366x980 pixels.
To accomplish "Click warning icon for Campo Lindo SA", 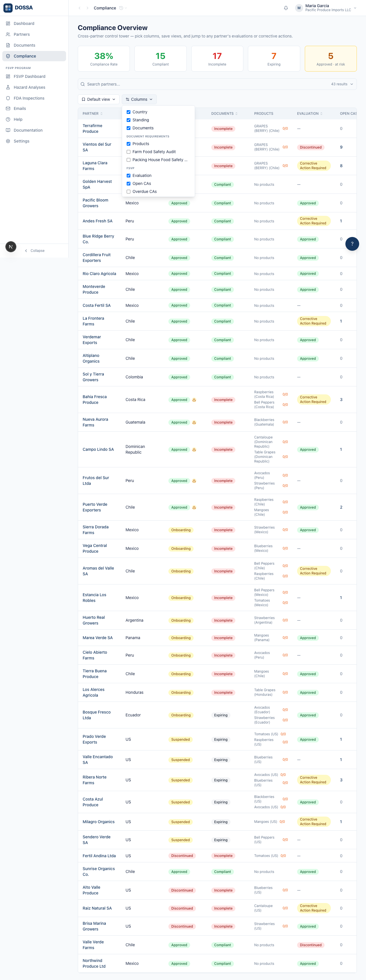I will (194, 450).
